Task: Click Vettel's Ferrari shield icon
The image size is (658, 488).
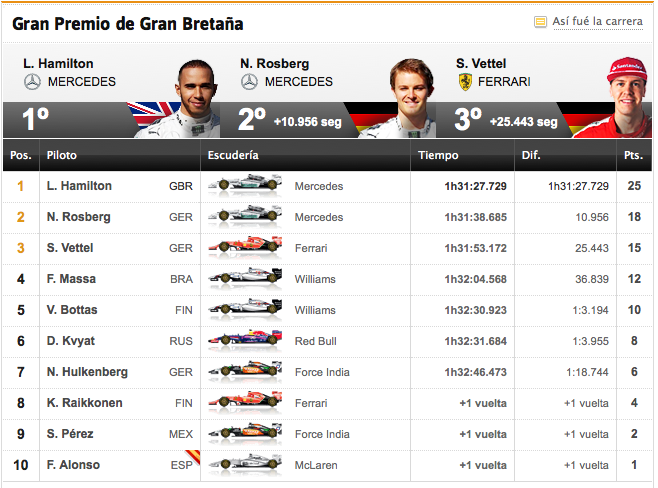Action: (x=465, y=82)
